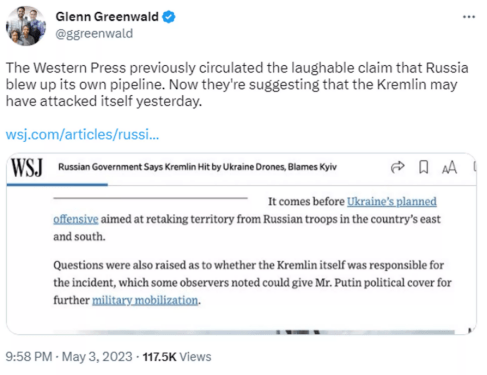487x375 pixels.
Task: Click the "offensive" hyperlink in article
Action: [76, 219]
